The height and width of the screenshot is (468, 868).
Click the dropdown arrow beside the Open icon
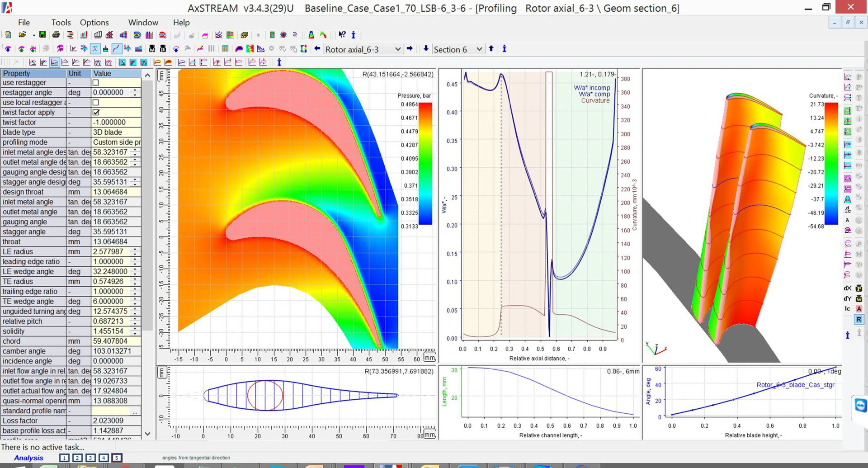point(34,35)
